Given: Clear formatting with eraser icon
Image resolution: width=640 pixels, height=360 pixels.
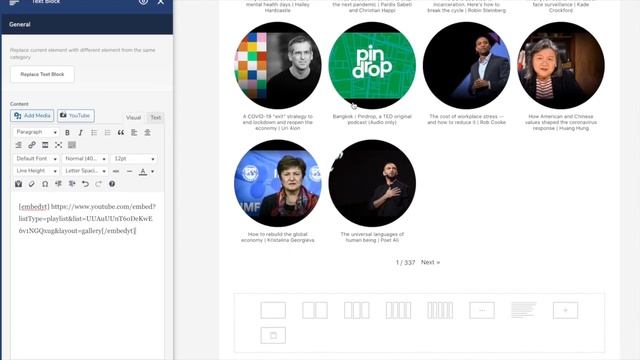Looking at the screenshot, I should tap(32, 184).
